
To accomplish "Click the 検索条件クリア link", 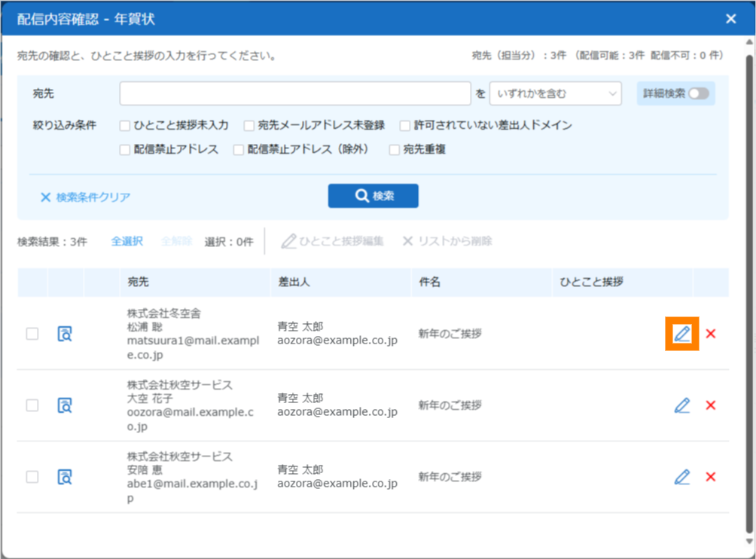I will tap(85, 197).
